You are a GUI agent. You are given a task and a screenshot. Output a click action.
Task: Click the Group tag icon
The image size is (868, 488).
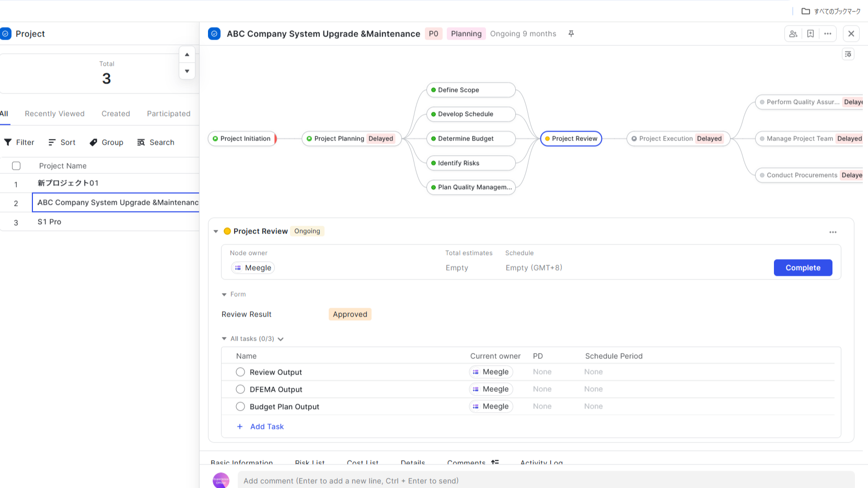pyautogui.click(x=94, y=142)
